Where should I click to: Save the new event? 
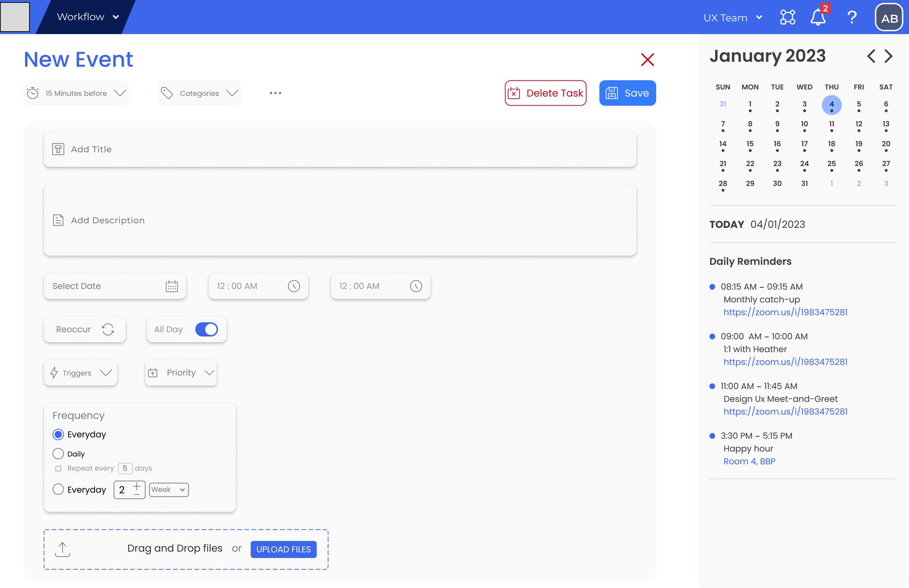tap(627, 93)
